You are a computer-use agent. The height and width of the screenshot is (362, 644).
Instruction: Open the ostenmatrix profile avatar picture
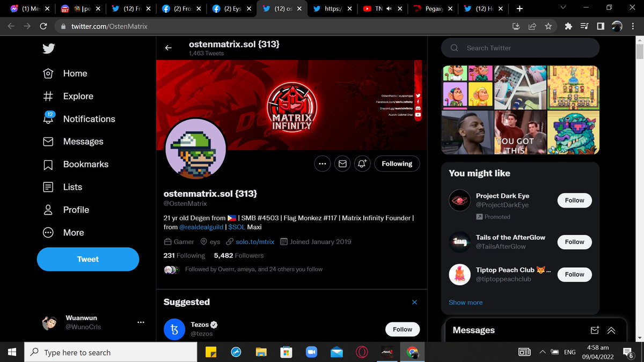[x=195, y=149]
